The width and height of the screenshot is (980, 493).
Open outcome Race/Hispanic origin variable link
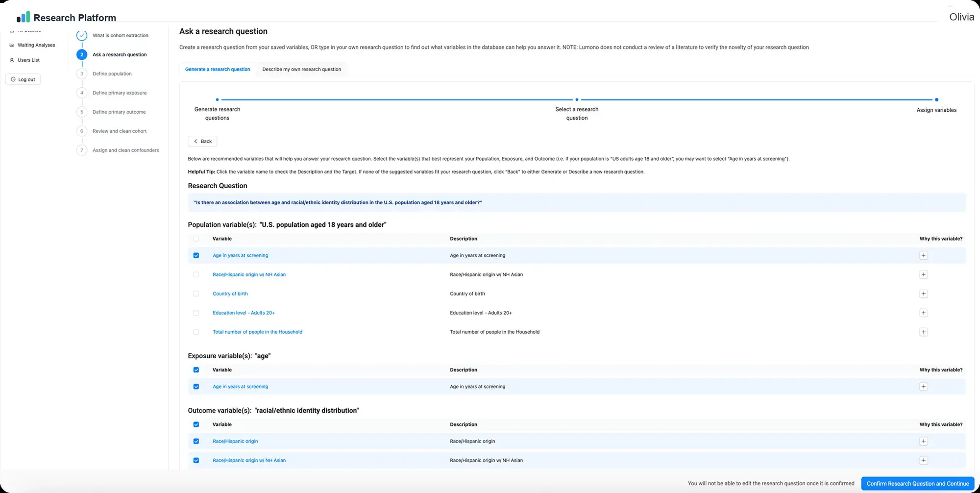pyautogui.click(x=235, y=441)
